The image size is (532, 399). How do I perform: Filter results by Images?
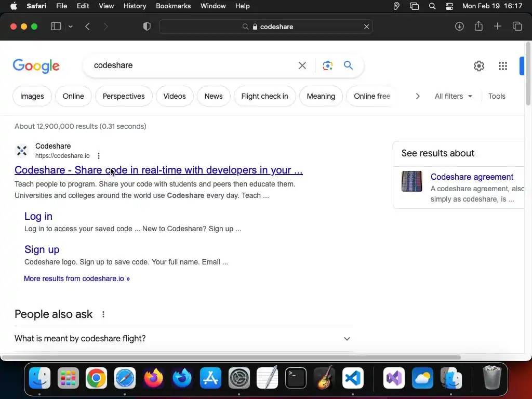coord(32,96)
